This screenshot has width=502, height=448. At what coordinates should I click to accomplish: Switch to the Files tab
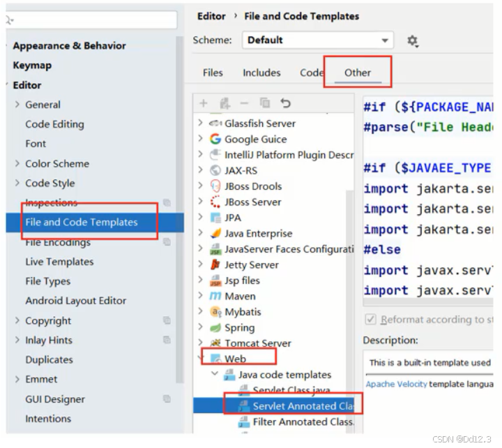(x=213, y=73)
